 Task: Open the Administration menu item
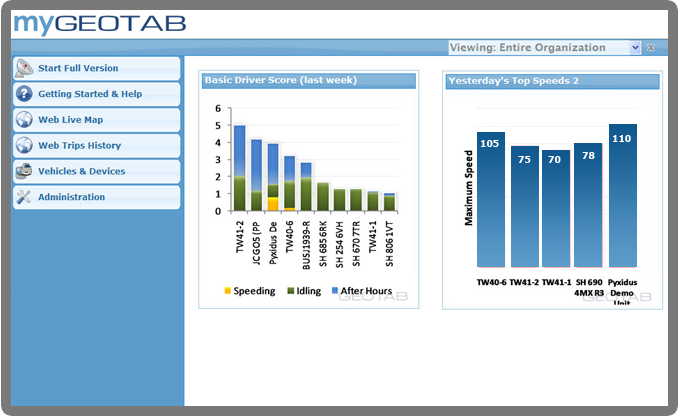71,198
